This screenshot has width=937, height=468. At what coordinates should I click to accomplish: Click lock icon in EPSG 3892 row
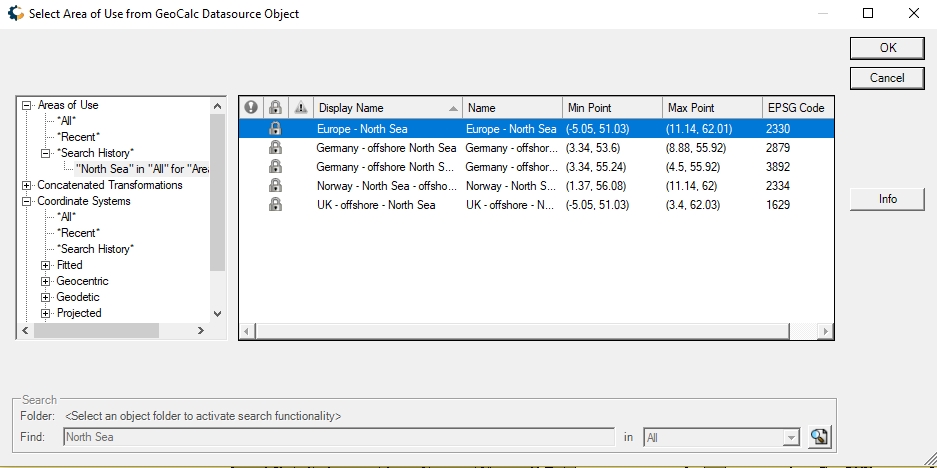tap(275, 167)
